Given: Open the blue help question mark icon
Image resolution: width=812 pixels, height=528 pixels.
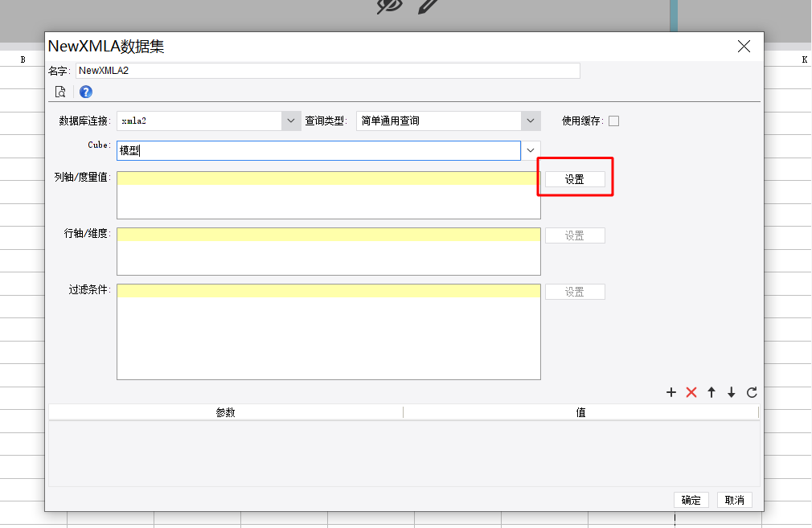Looking at the screenshot, I should [86, 92].
